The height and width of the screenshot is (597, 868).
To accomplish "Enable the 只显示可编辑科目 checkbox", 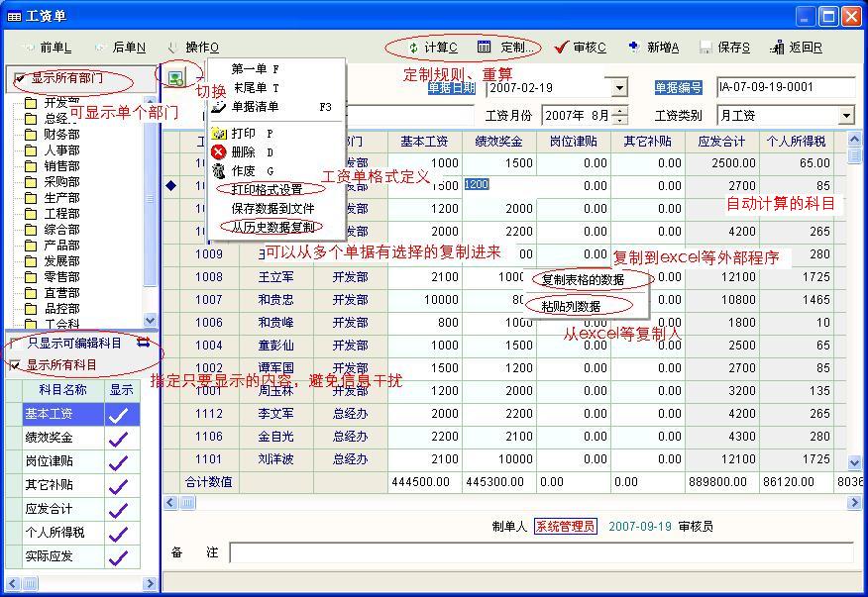I will pyautogui.click(x=16, y=344).
